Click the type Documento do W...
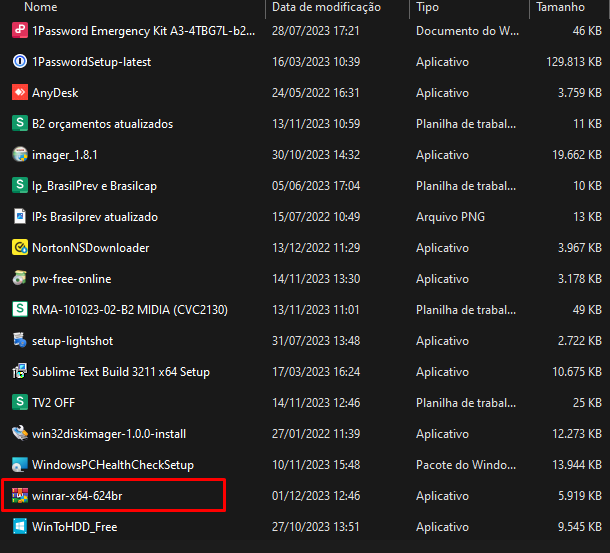The width and height of the screenshot is (610, 553). click(467, 31)
